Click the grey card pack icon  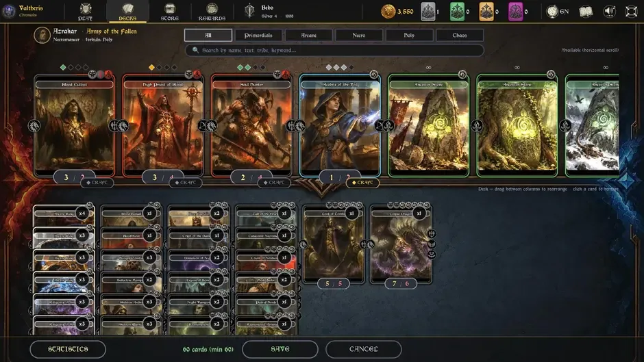(428, 12)
